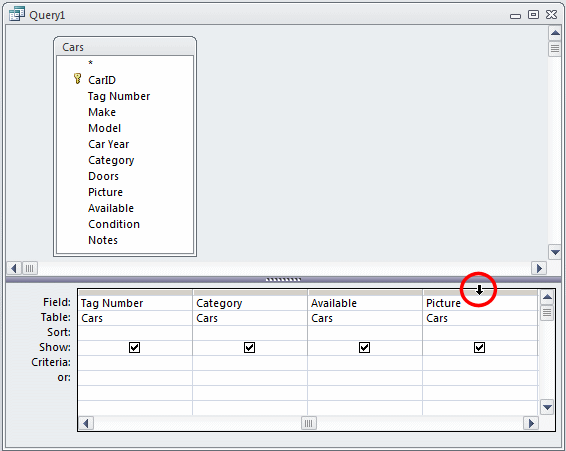Click Criteria cell for Available column
Screen dimensions: 566x451
click(365, 363)
